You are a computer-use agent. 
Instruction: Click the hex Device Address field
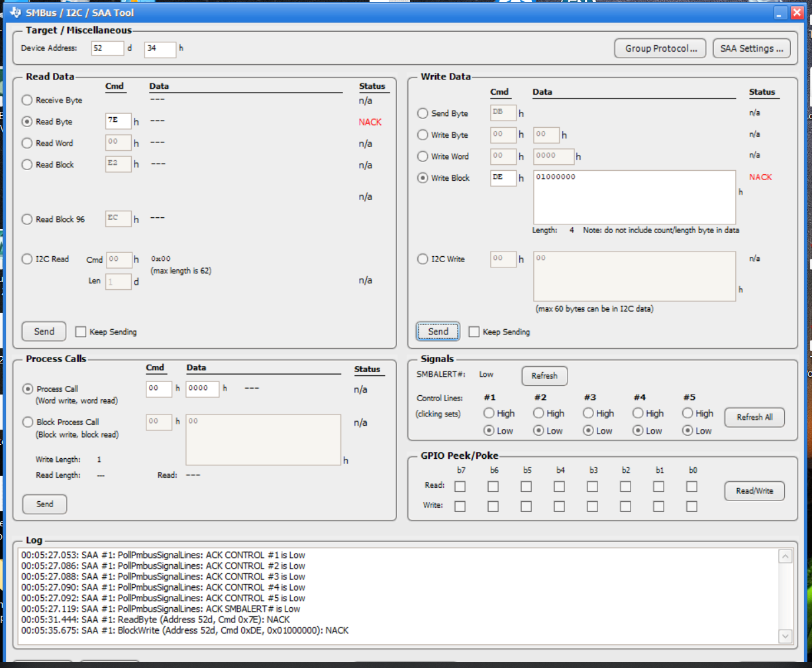(x=160, y=48)
